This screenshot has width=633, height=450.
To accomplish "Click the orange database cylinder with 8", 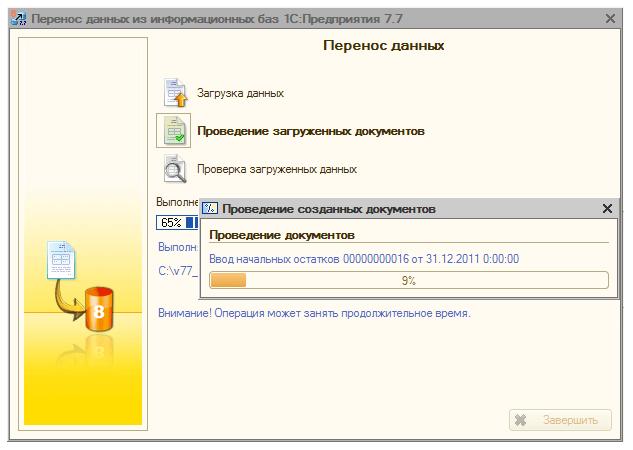I will [x=99, y=309].
